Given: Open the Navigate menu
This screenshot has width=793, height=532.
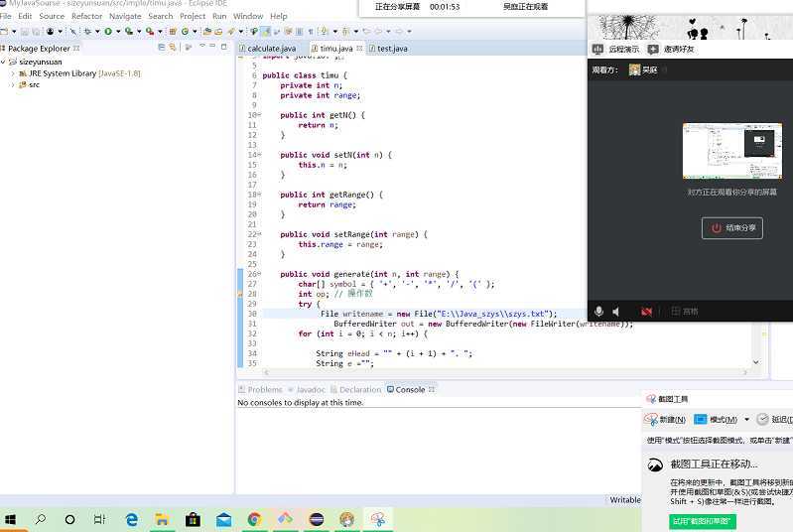Looking at the screenshot, I should click(125, 16).
